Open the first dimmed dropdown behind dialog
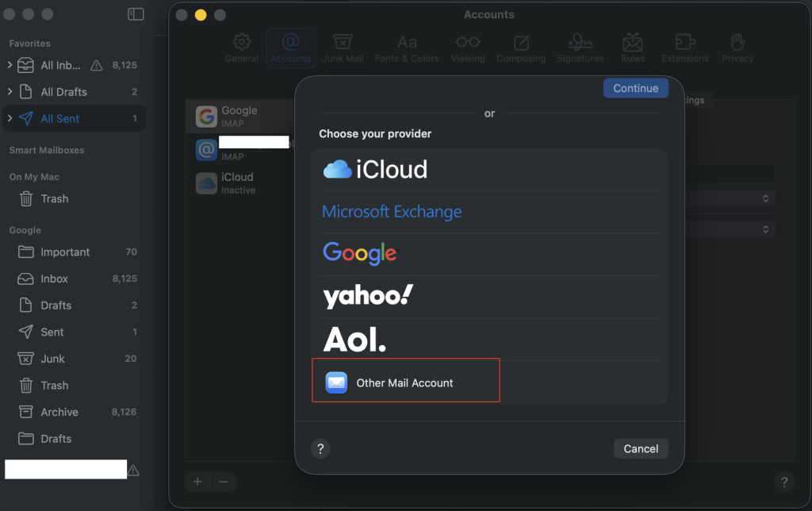Screen dimensions: 812x511 point(730,198)
